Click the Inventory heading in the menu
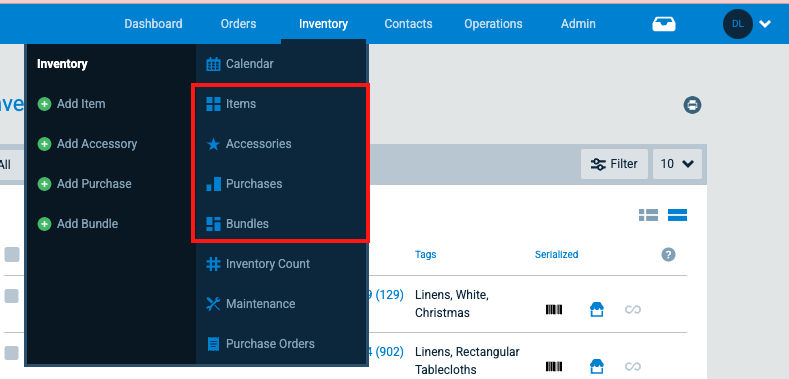Viewport: 789px width, 379px height. [x=62, y=64]
